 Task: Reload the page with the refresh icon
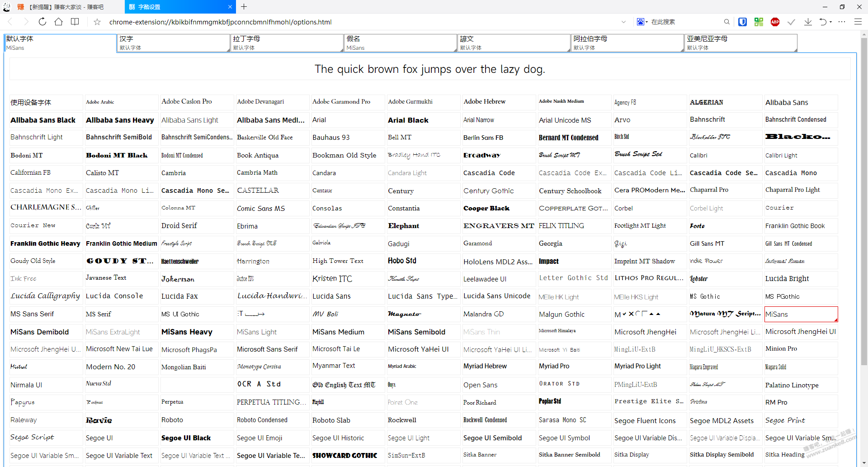tap(42, 22)
